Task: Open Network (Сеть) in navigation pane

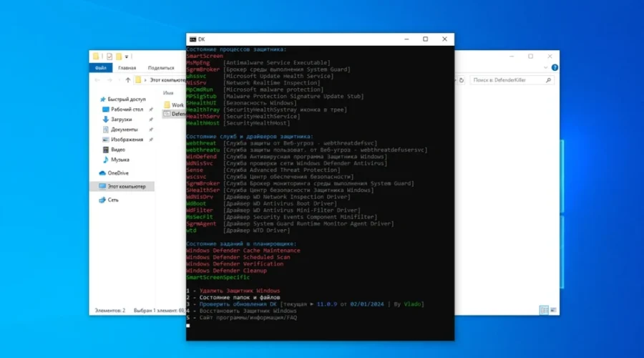Action: point(113,200)
